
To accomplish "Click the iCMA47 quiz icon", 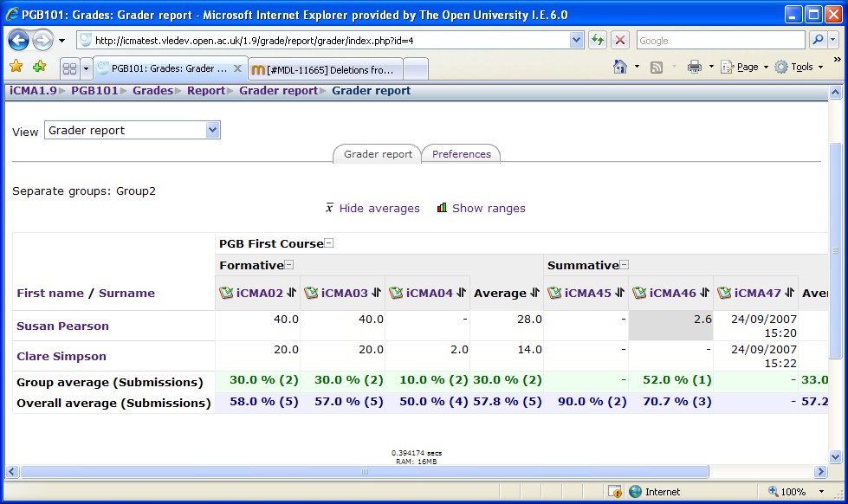I will coord(723,293).
